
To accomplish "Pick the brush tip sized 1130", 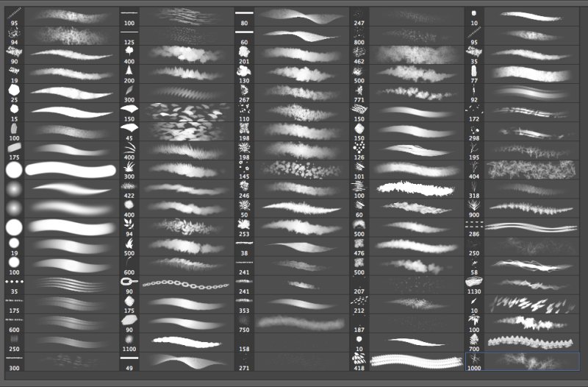I will pyautogui.click(x=474, y=283).
